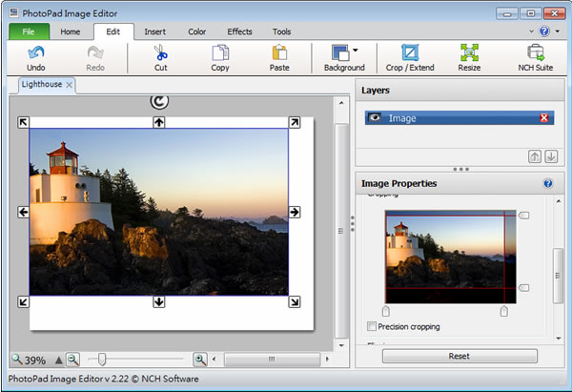Click the top crop marker on right side
The height and width of the screenshot is (392, 572).
(523, 216)
